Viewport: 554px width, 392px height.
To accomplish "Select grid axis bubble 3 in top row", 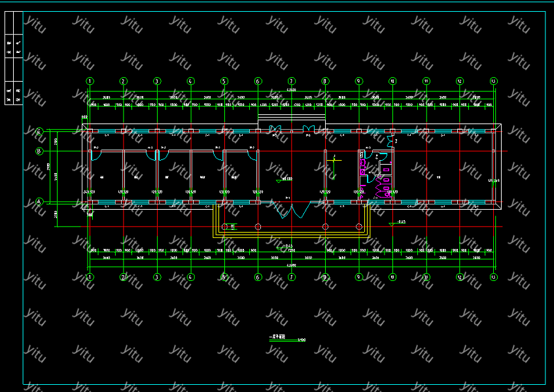I will click(x=157, y=81).
